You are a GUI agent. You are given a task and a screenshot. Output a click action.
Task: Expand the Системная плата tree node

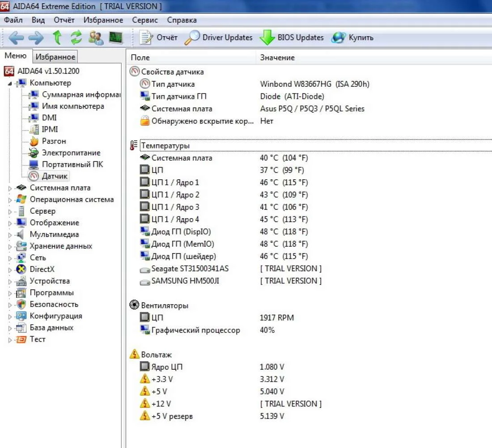pos(10,188)
